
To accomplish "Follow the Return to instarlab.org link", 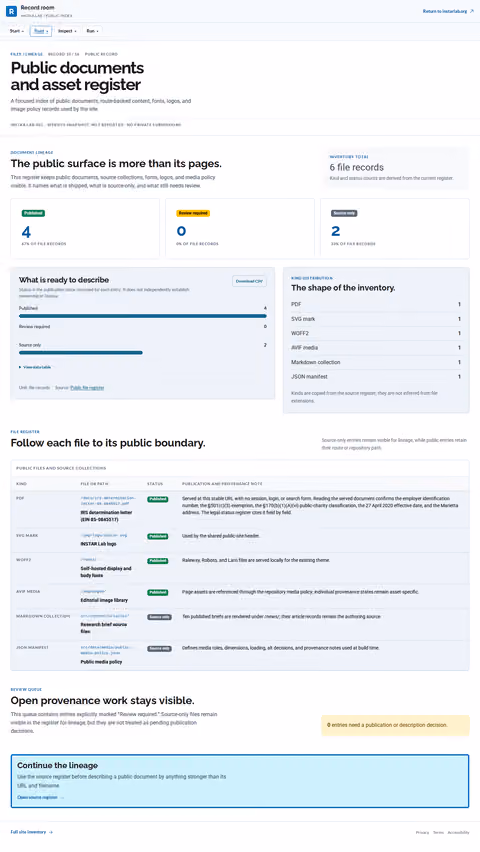I will coord(448,11).
